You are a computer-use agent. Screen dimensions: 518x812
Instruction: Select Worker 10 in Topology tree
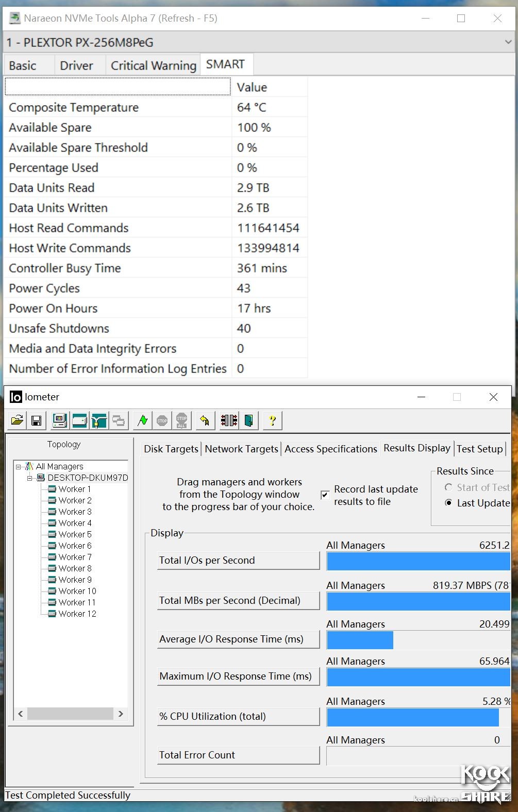click(77, 591)
